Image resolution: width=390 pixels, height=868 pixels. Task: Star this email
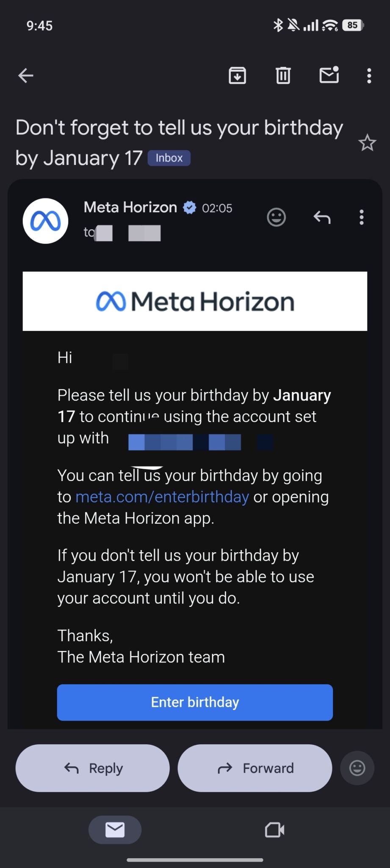(x=367, y=143)
